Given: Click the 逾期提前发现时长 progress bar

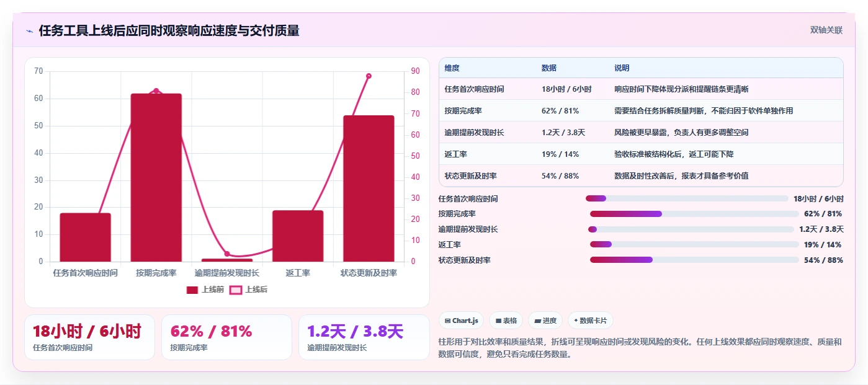Looking at the screenshot, I should [x=691, y=229].
